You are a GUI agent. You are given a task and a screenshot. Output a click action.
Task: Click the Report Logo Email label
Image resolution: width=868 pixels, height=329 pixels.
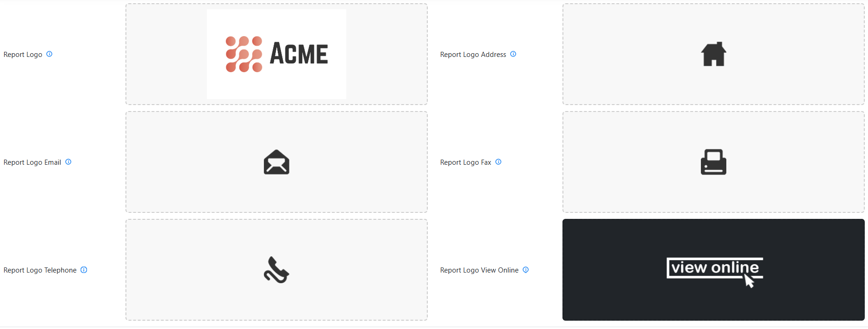(32, 162)
